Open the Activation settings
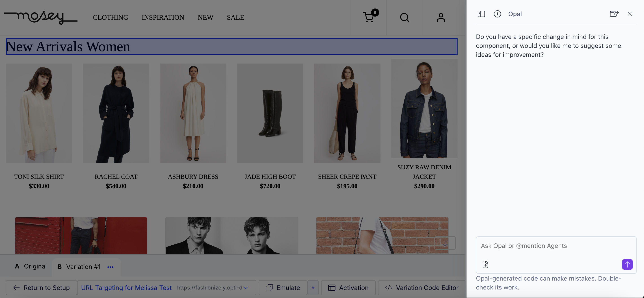Viewport: 644px width, 298px height. tap(348, 288)
